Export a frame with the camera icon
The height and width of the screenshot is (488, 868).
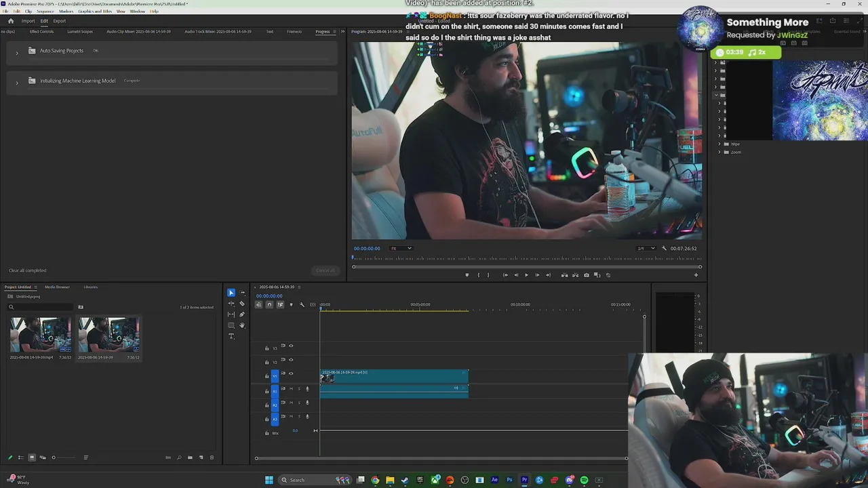[x=587, y=275]
